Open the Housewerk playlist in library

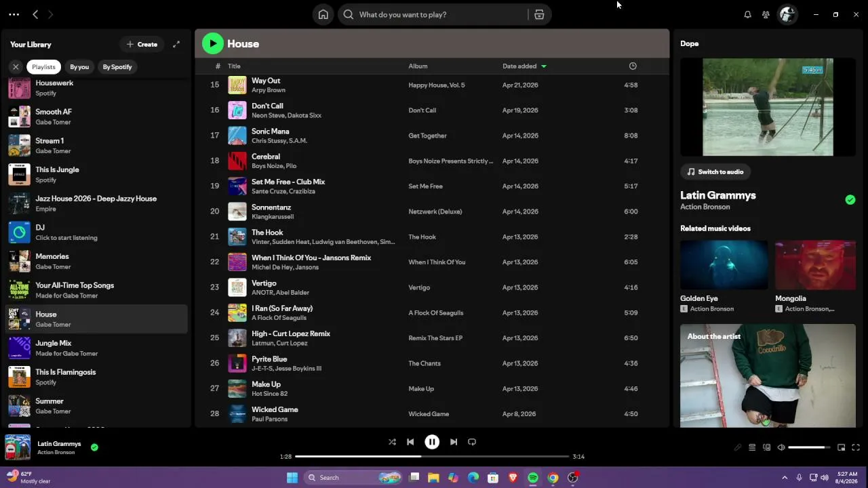pyautogui.click(x=96, y=87)
